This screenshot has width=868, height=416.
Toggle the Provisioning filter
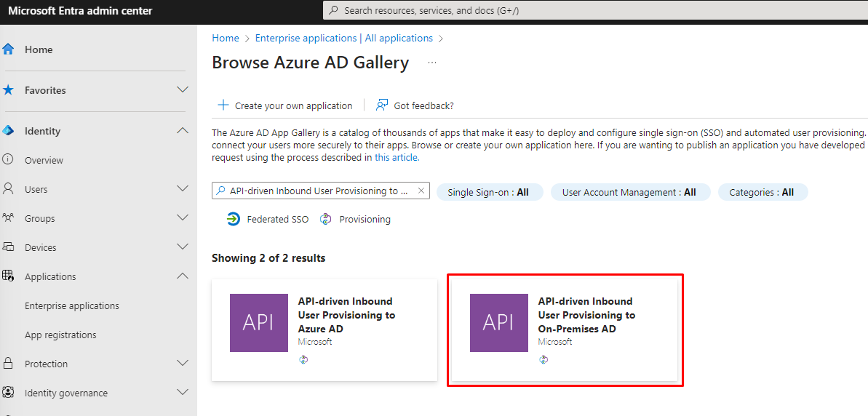point(356,219)
